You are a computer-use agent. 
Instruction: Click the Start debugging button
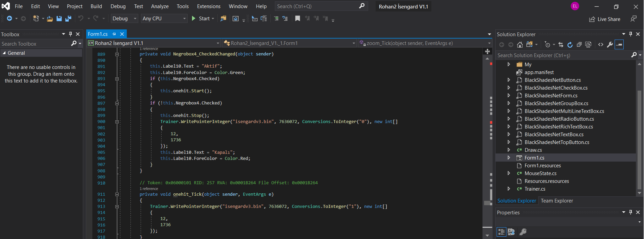coord(201,19)
